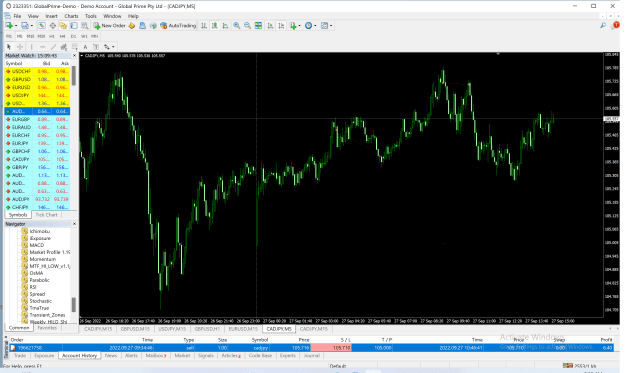Expand the New Chart dropdown arrow

click(x=16, y=26)
